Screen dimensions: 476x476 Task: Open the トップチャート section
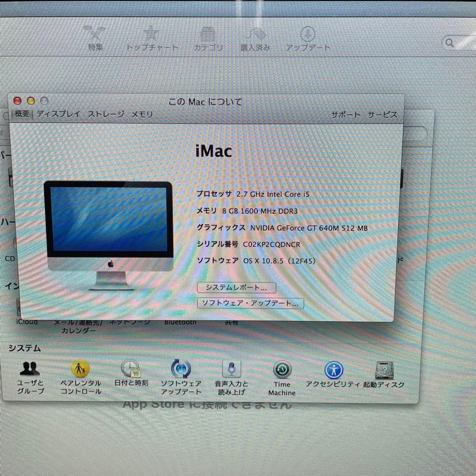point(151,37)
